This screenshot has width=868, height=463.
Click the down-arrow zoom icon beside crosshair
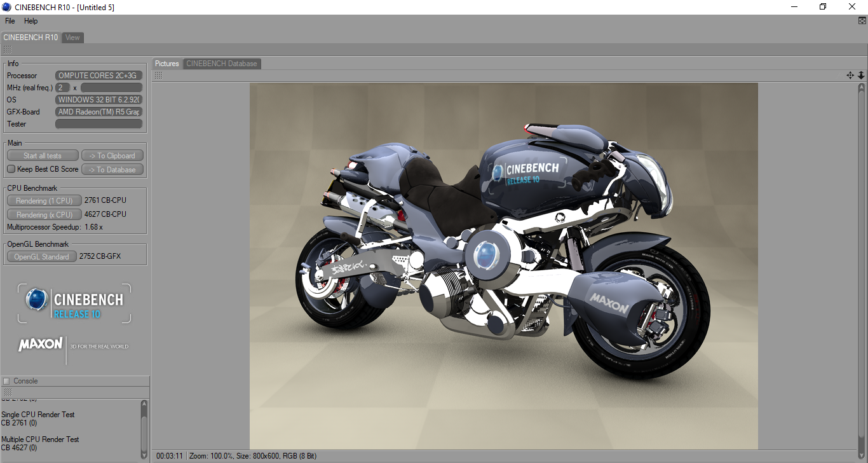point(861,75)
